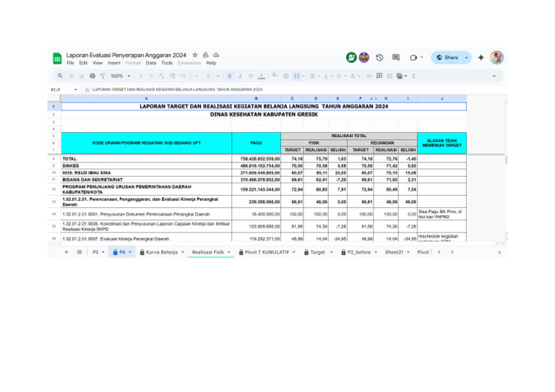Open the Insert menu
The height and width of the screenshot is (392, 555).
tap(114, 63)
